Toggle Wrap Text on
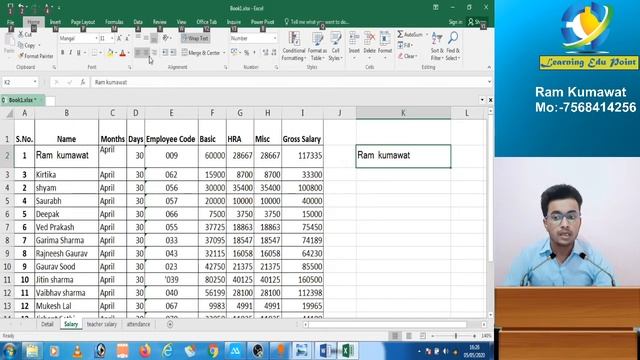Screen dimensions: 640x360 [x=196, y=38]
